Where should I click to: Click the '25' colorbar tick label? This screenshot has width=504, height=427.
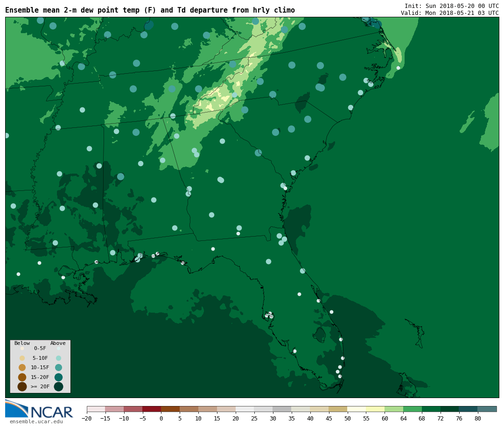(254, 419)
